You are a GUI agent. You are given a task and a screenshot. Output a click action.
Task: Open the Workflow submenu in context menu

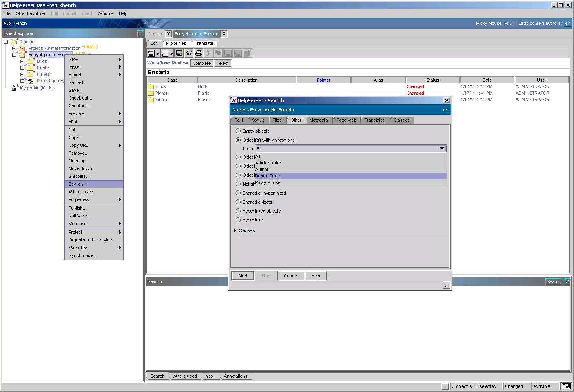pos(94,248)
